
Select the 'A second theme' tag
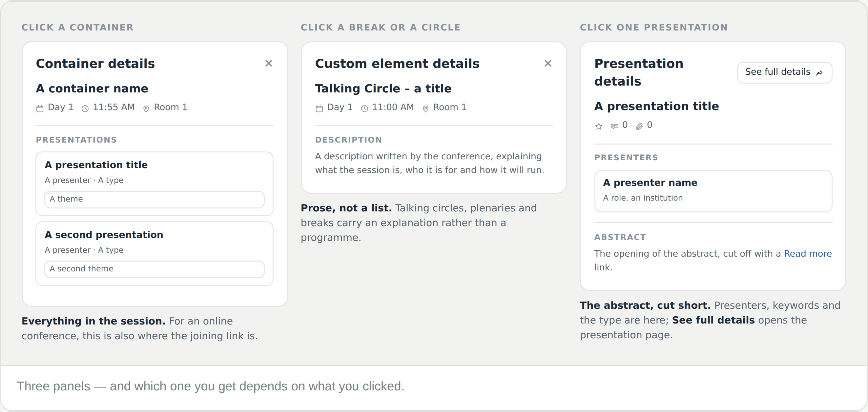tap(154, 269)
